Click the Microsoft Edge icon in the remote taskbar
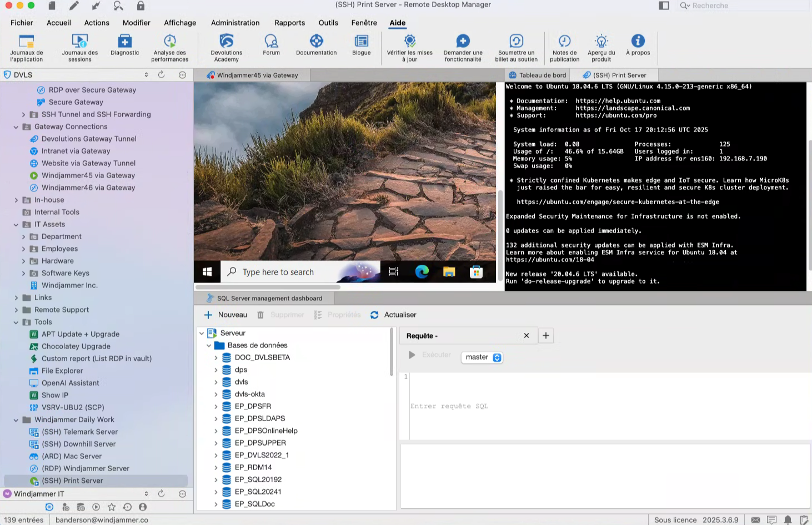The height and width of the screenshot is (525, 812). point(422,272)
